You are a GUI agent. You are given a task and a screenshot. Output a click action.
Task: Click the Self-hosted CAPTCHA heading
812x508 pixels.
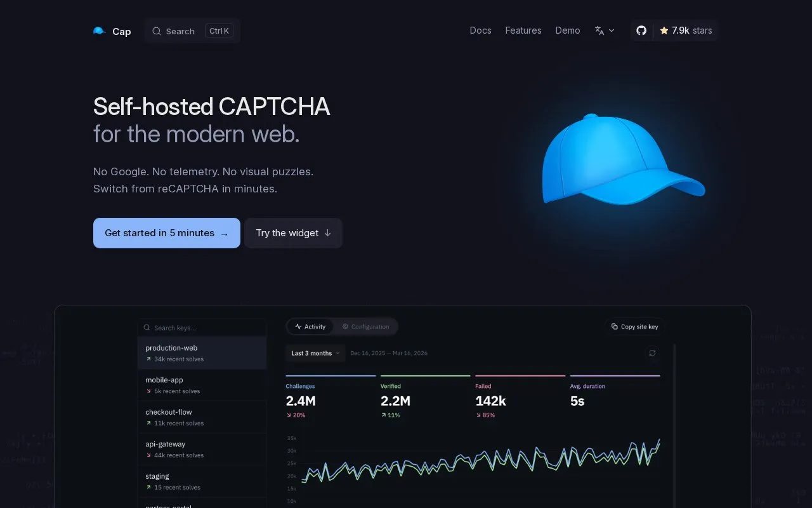211,106
